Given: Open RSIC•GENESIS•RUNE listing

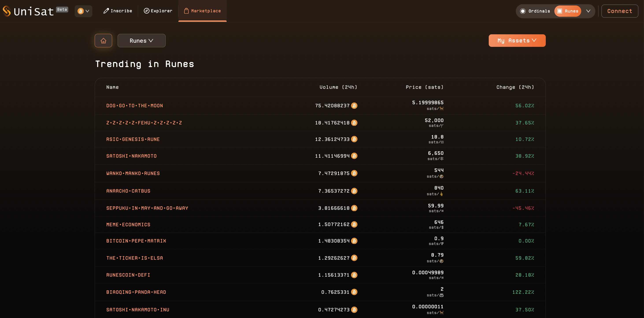Looking at the screenshot, I should [x=133, y=139].
